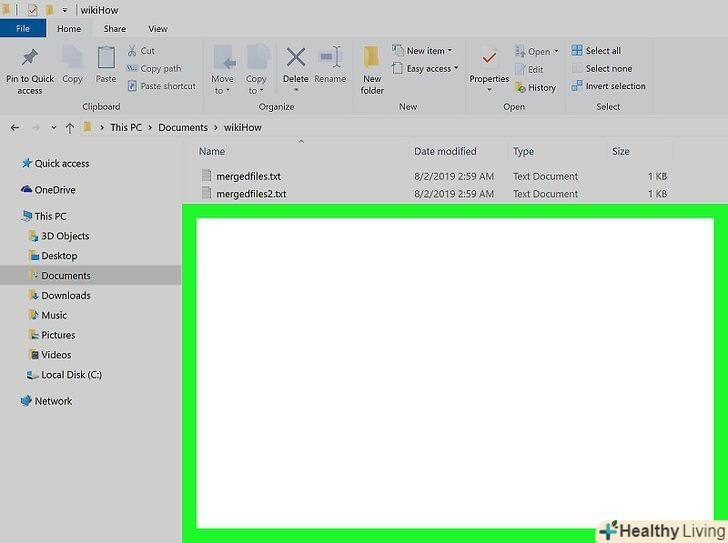Click quick access toolbar properties checkmark icon
This screenshot has width=728, height=543.
tap(32, 10)
